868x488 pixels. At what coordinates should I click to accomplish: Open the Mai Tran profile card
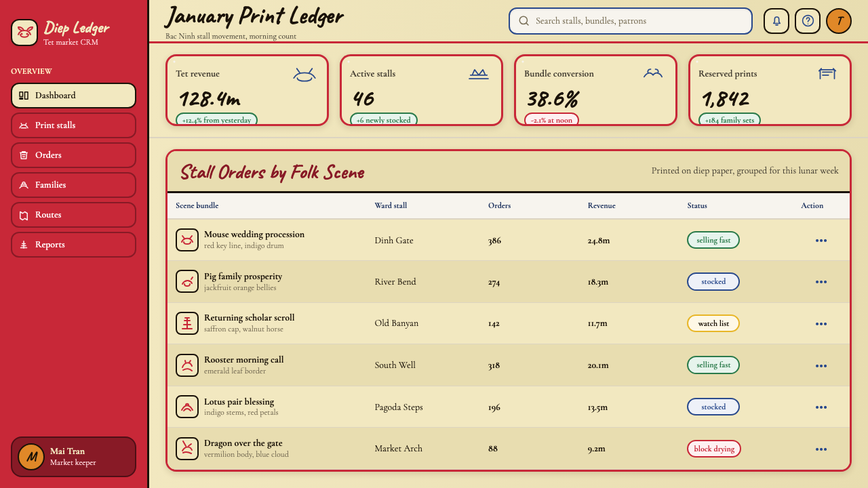(x=73, y=457)
